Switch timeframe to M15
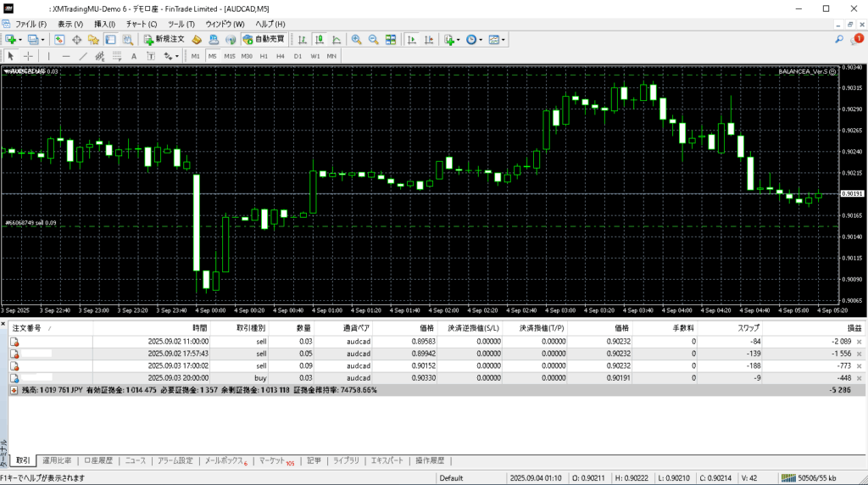This screenshot has height=485, width=868. (x=230, y=56)
